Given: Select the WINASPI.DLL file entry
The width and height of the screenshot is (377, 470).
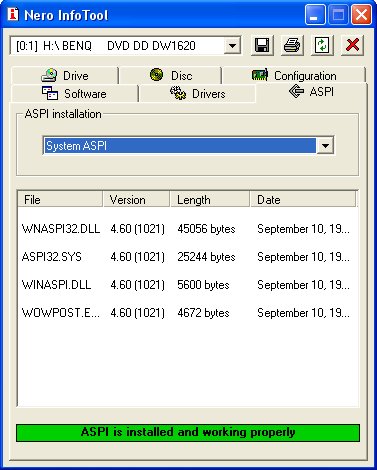Looking at the screenshot, I should pyautogui.click(x=56, y=285).
